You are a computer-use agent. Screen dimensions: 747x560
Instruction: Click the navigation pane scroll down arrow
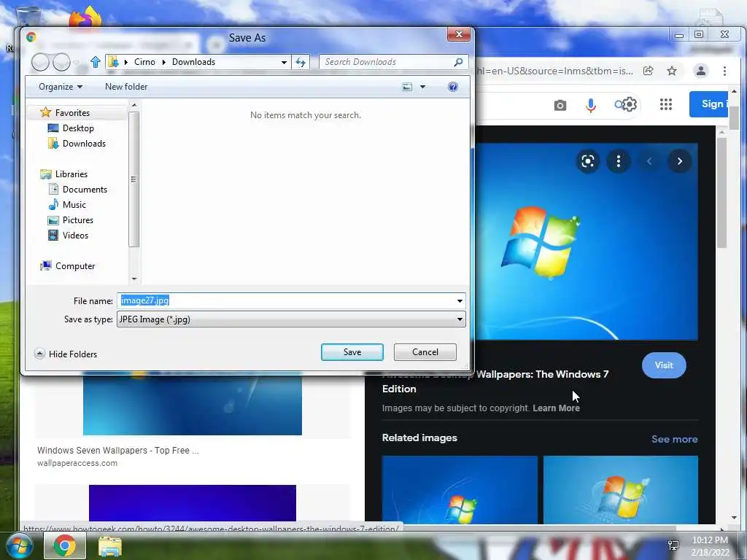[x=134, y=279]
